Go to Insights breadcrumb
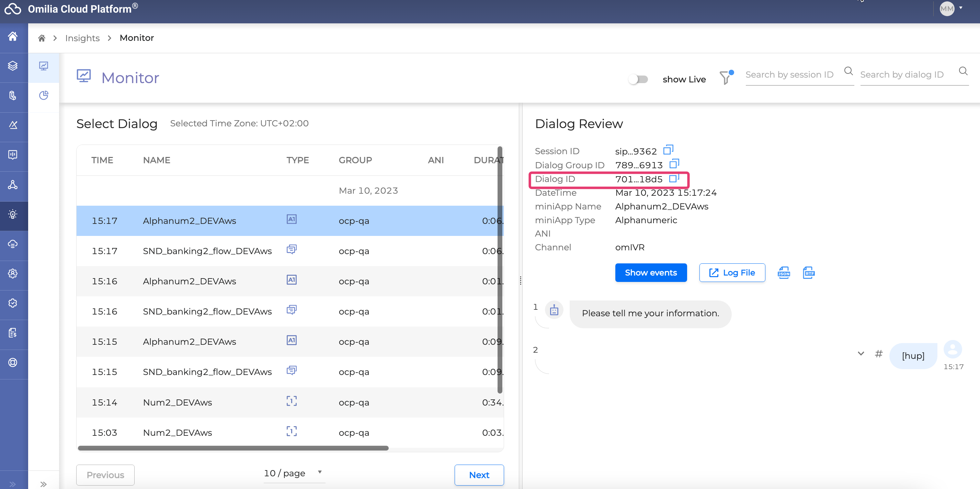The height and width of the screenshot is (489, 980). pyautogui.click(x=82, y=38)
